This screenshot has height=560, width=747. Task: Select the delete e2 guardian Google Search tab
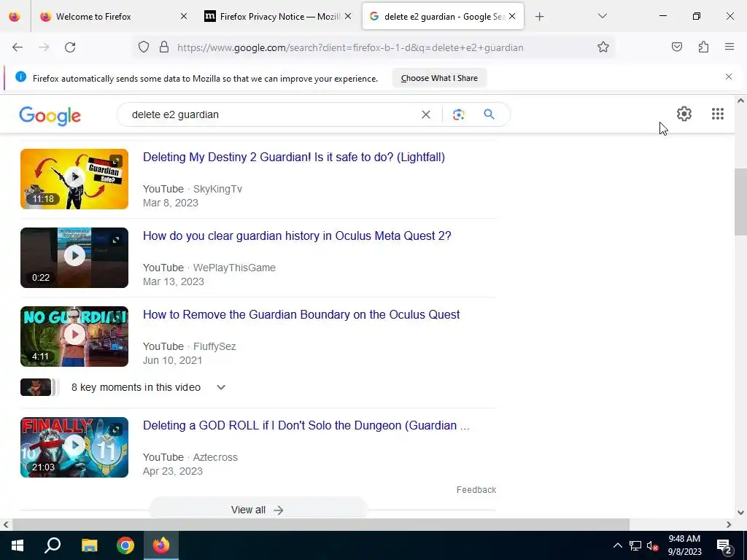(444, 17)
